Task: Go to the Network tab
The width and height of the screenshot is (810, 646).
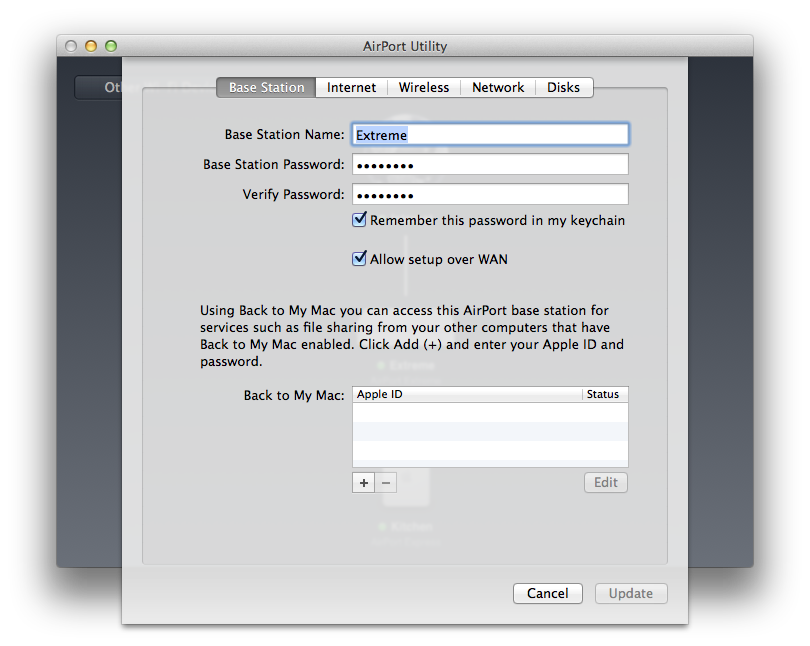Action: 498,87
